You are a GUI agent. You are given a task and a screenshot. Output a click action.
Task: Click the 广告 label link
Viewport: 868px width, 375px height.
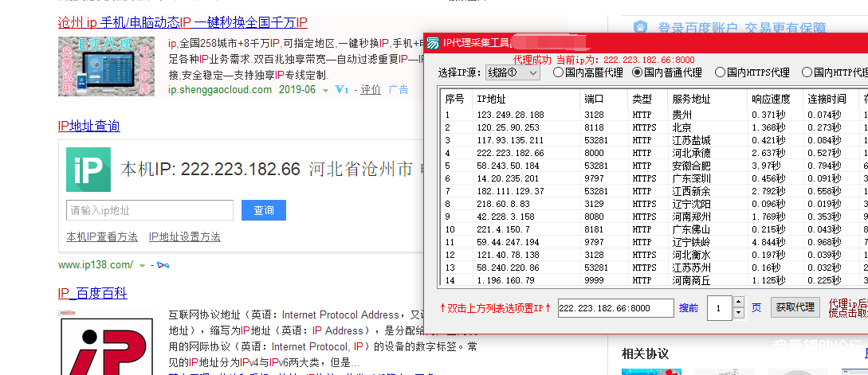(398, 90)
